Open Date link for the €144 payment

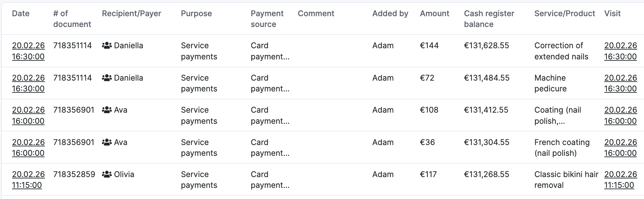(28, 51)
